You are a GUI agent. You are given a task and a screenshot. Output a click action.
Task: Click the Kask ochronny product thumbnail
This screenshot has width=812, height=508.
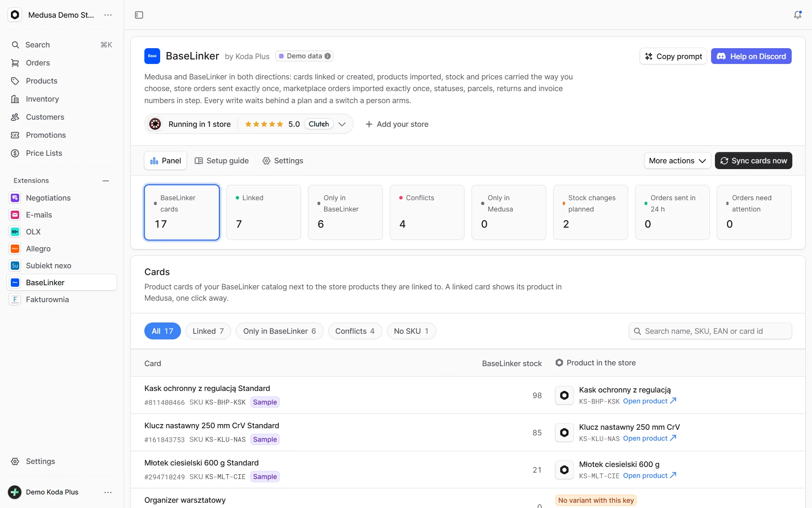[x=564, y=395]
